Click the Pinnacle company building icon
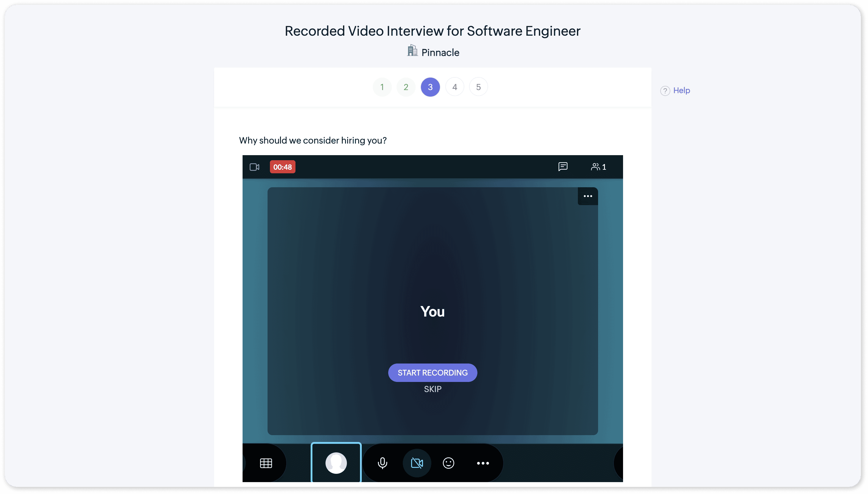The width and height of the screenshot is (868, 494). coord(412,51)
